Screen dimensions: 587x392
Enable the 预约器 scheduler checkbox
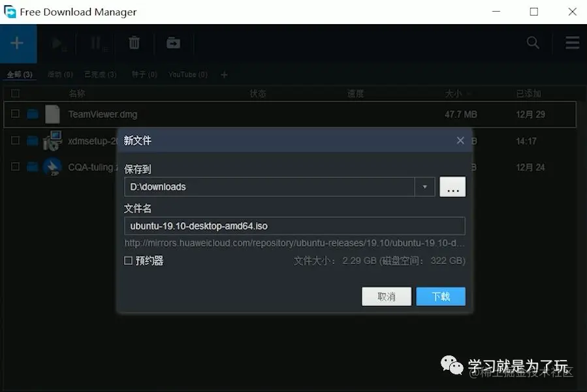pos(129,260)
